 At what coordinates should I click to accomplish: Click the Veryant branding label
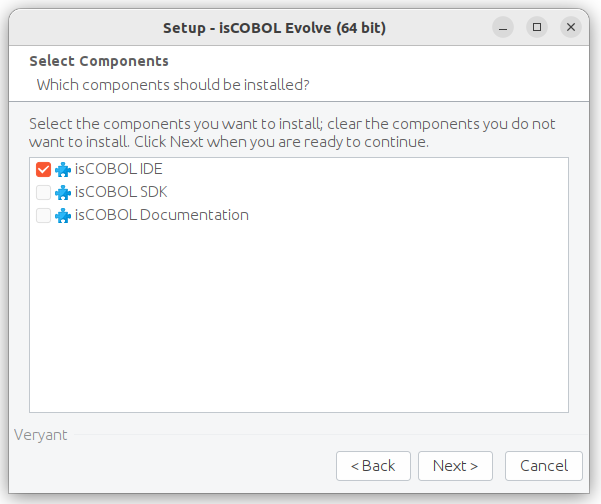click(x=41, y=435)
